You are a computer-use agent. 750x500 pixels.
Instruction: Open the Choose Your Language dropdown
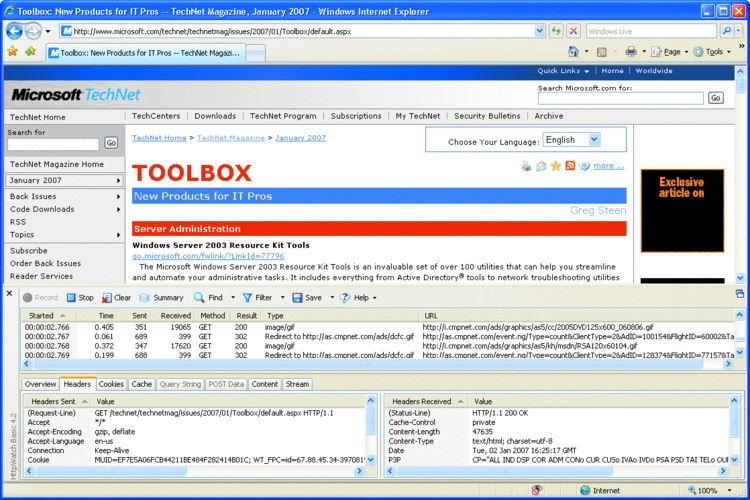[x=594, y=140]
